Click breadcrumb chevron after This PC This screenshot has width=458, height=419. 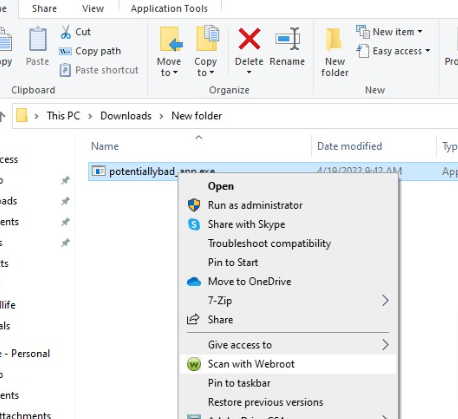click(x=90, y=116)
